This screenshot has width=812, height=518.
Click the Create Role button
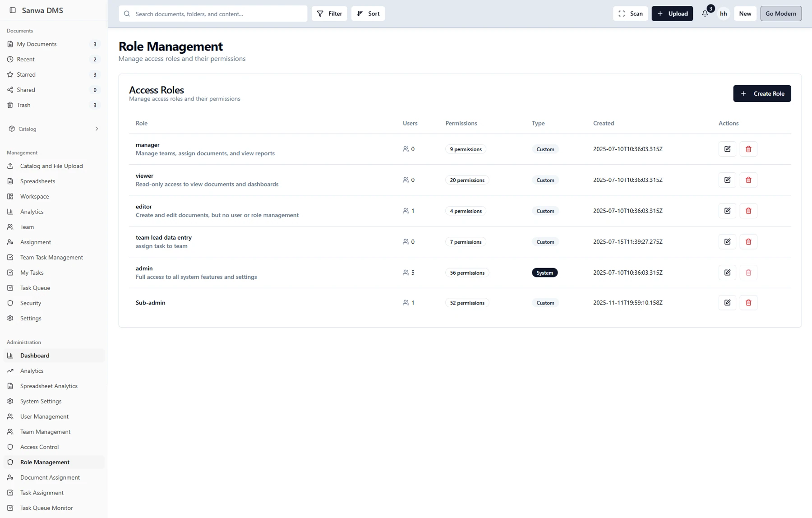pyautogui.click(x=762, y=93)
